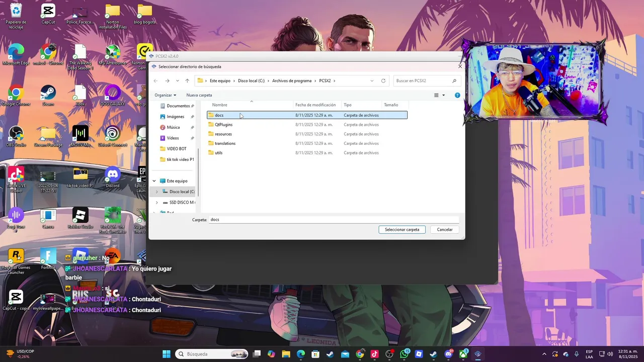Navigate to Este equipo in the breadcrumb
The image size is (644, 362).
(220, 81)
